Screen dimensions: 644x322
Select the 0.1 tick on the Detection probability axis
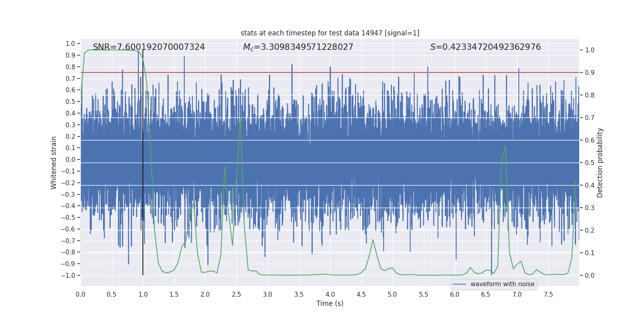coord(590,253)
